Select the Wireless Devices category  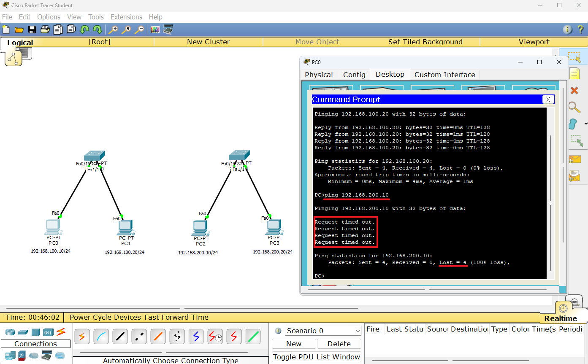(x=48, y=332)
